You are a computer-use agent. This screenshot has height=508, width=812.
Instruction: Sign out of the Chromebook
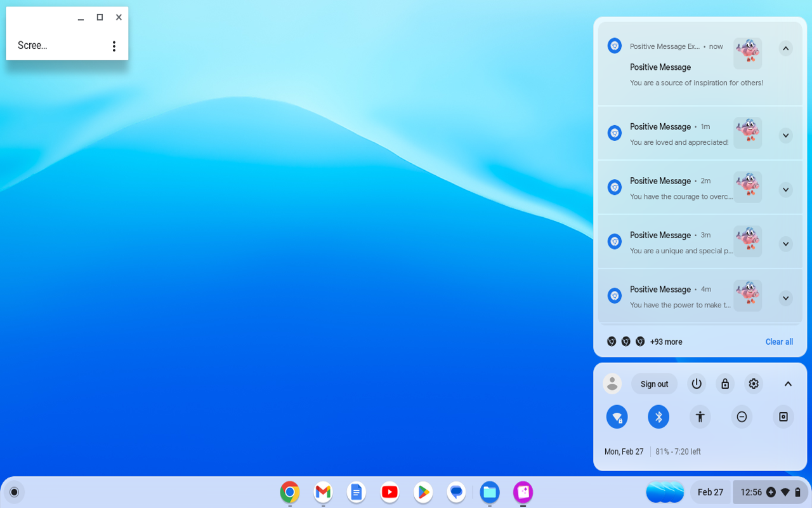[654, 384]
